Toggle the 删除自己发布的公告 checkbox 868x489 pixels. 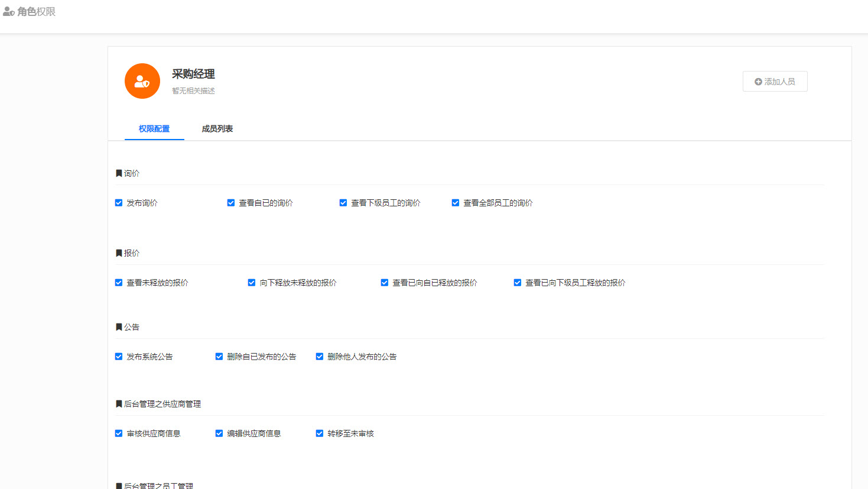pyautogui.click(x=219, y=357)
